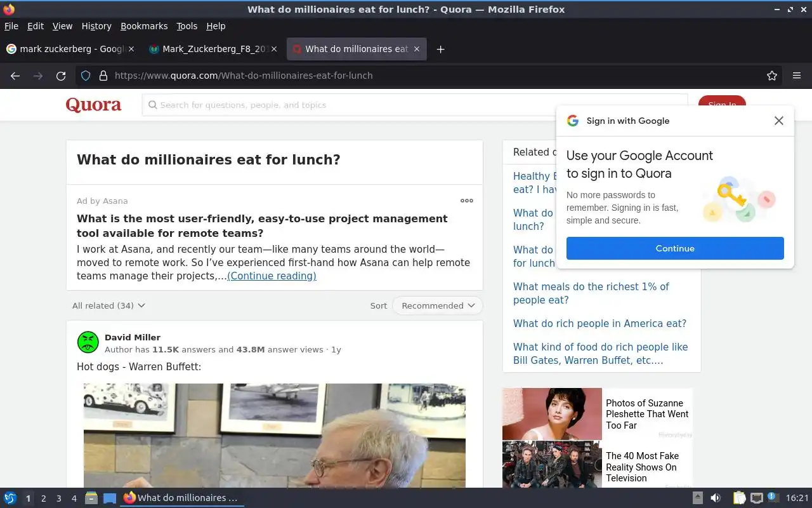Switch to the Mark_Zuckerberg_F8 tab
Viewport: 812px width, 508px height.
click(x=213, y=49)
